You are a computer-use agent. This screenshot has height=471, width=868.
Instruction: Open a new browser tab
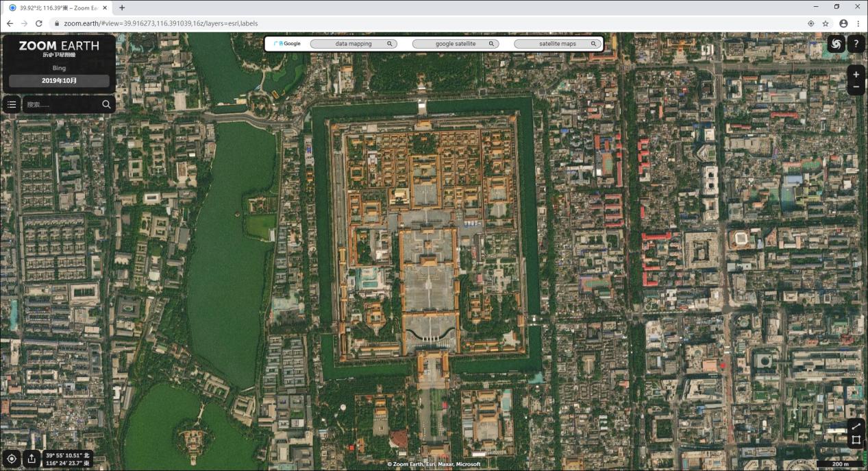point(122,8)
